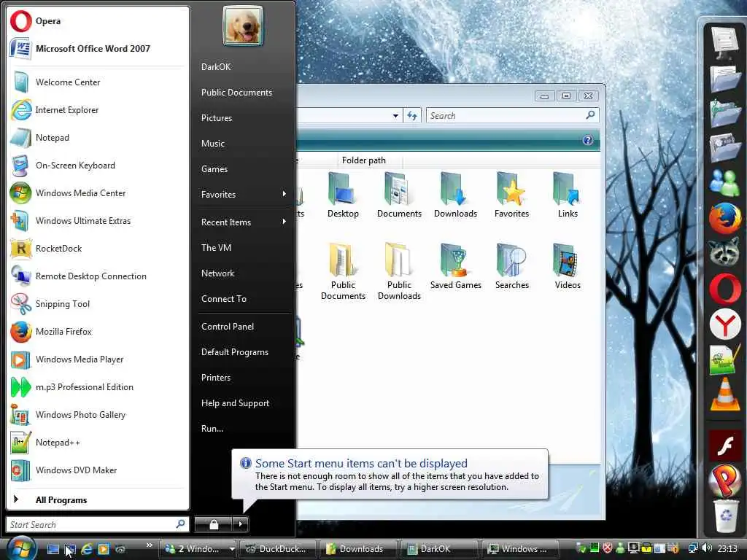The width and height of the screenshot is (747, 560).
Task: Open Games from the Start menu
Action: point(214,169)
